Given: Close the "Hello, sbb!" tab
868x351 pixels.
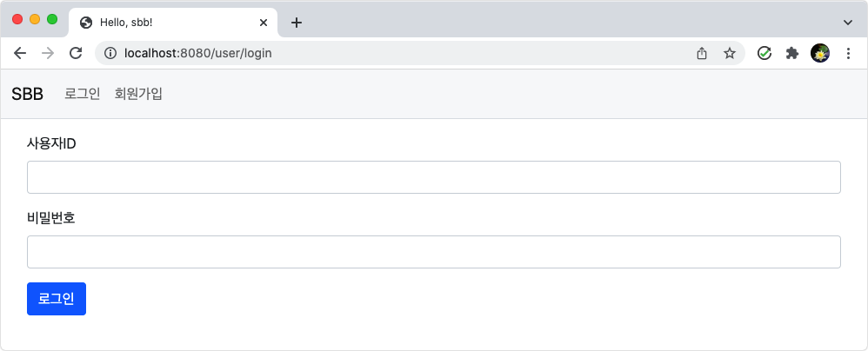Looking at the screenshot, I should coord(264,23).
